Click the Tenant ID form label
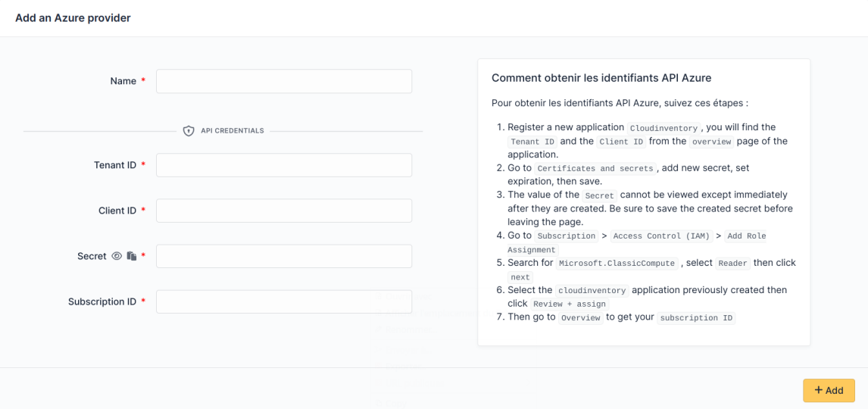 point(115,165)
